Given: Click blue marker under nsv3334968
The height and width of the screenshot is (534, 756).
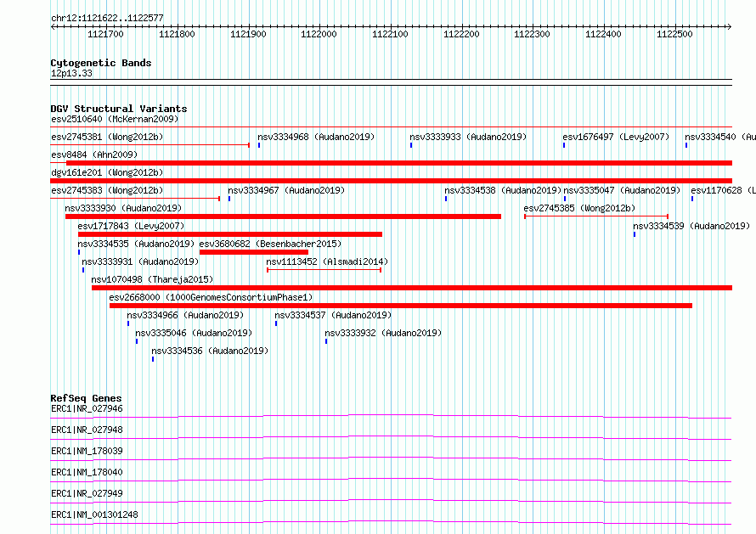Looking at the screenshot, I should click(259, 145).
